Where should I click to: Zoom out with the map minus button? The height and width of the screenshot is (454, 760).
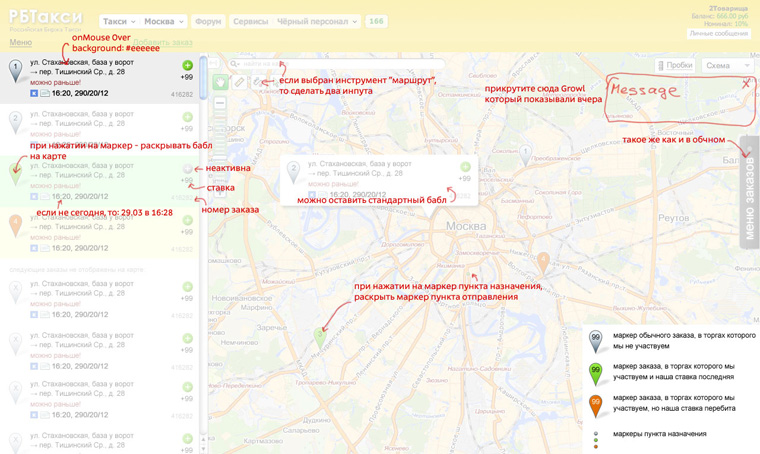pyautogui.click(x=220, y=103)
